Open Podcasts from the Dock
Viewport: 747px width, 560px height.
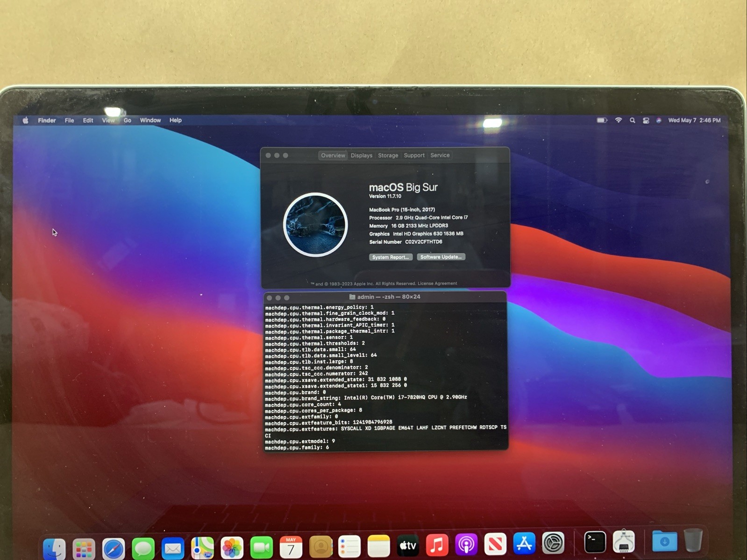pyautogui.click(x=466, y=544)
